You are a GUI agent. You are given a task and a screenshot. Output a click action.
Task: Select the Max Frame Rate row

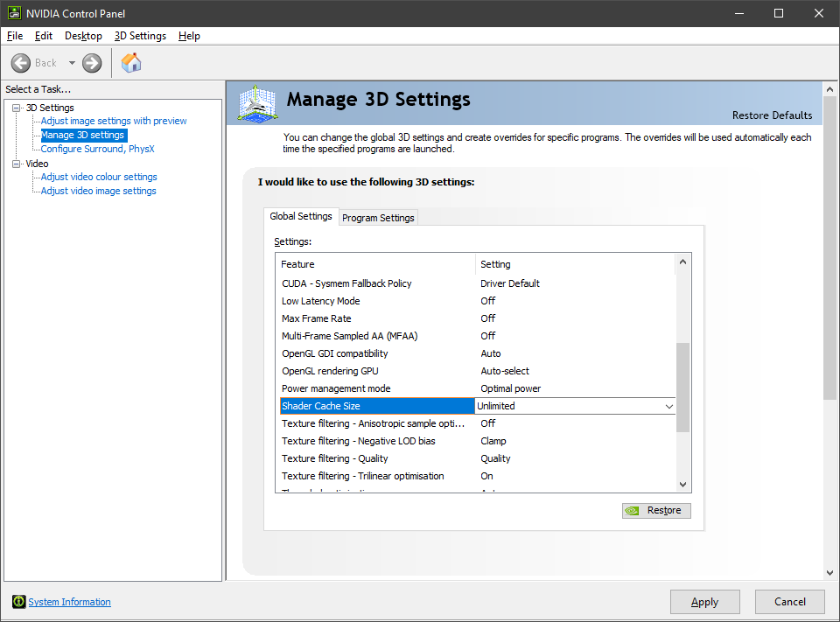478,318
